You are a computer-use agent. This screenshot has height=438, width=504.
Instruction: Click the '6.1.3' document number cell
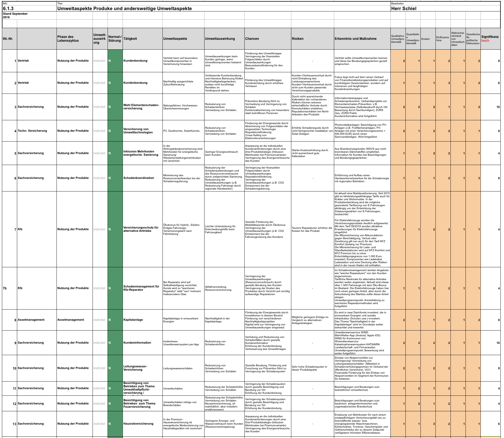(8, 8)
